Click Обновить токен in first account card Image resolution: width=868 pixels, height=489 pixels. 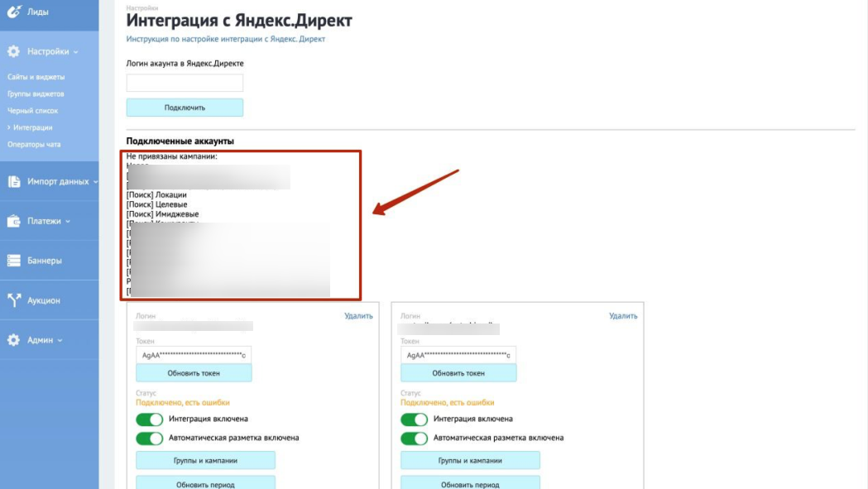tap(194, 373)
